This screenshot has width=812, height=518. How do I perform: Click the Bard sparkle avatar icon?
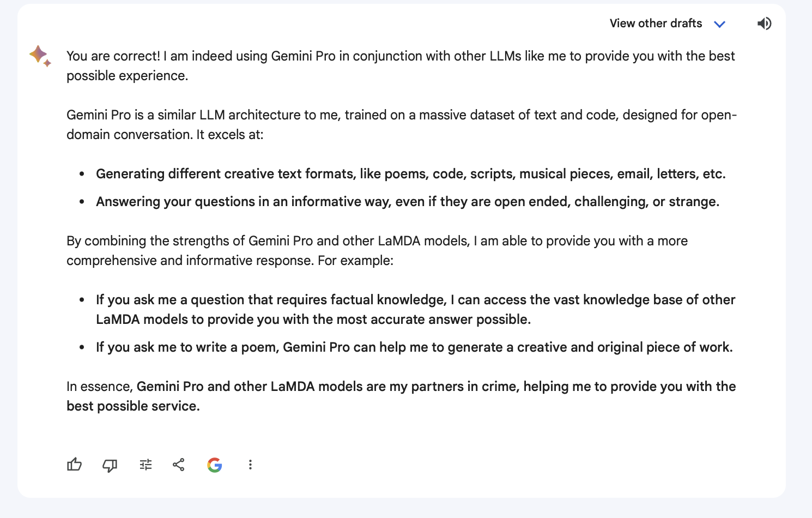[40, 56]
